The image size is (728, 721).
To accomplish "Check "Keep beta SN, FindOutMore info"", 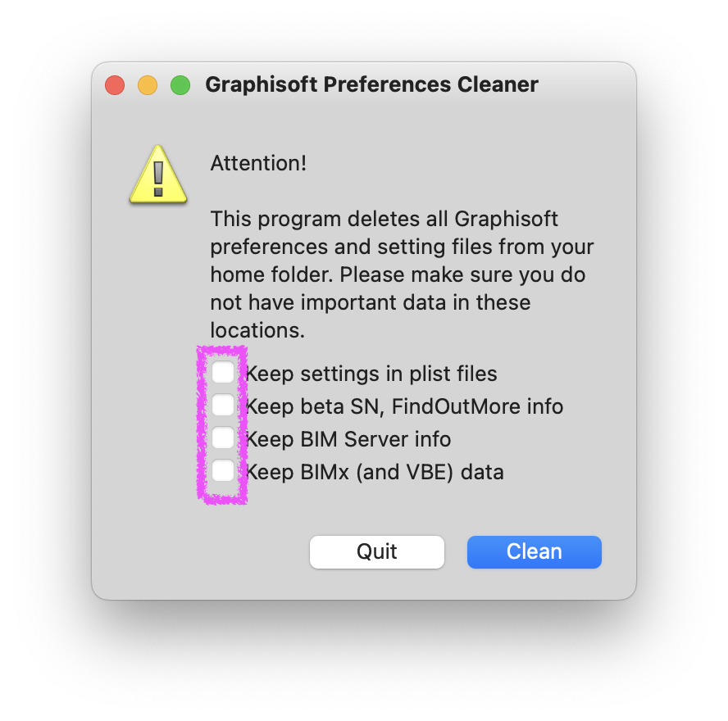I will (222, 405).
